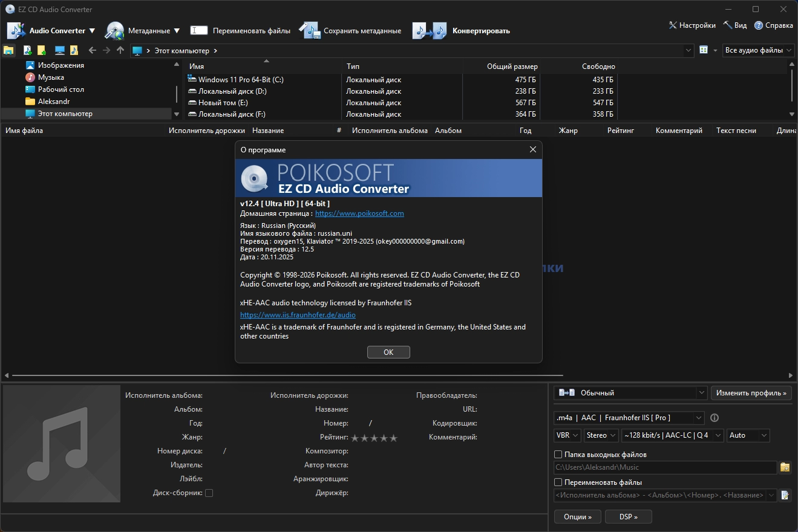Click the folder tree toggle icon
The width and height of the screenshot is (798, 532).
click(x=9, y=51)
